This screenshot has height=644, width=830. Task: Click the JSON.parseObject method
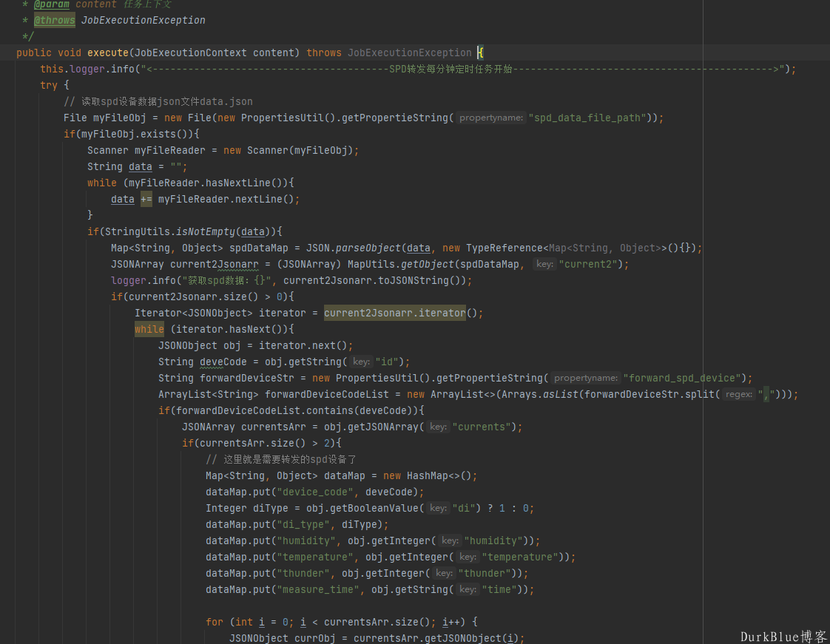[x=353, y=248]
